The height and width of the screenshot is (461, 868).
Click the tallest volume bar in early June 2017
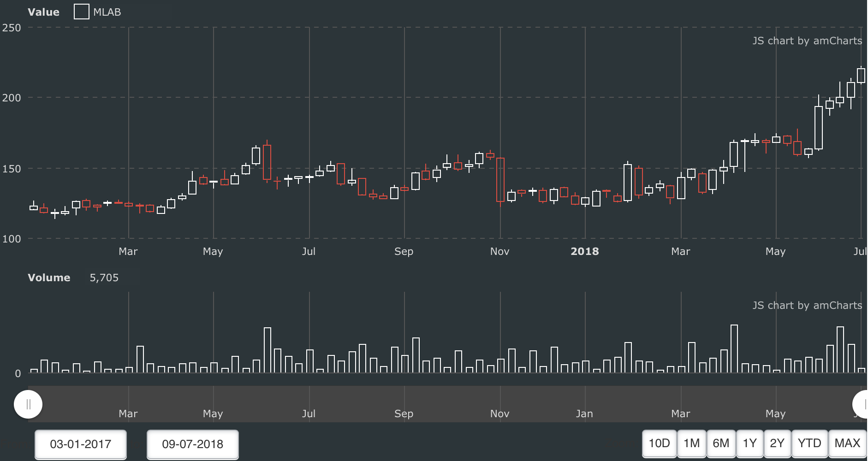point(268,350)
